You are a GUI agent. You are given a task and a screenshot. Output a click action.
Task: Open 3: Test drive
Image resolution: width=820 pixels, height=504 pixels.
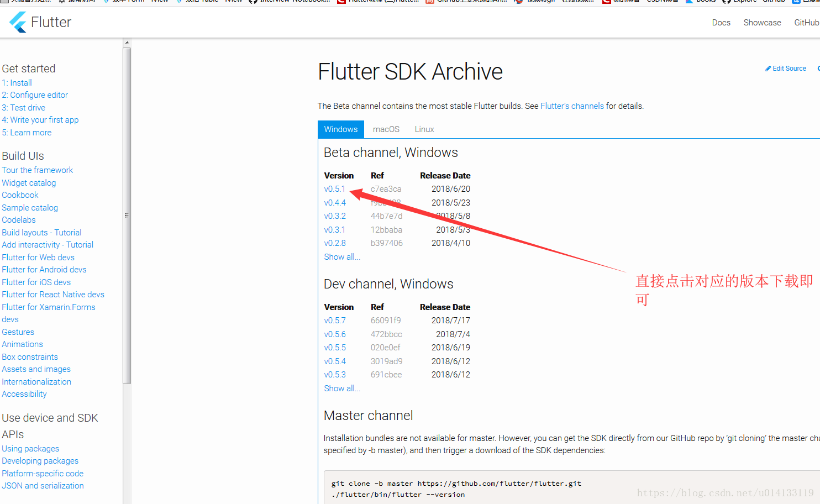[23, 108]
